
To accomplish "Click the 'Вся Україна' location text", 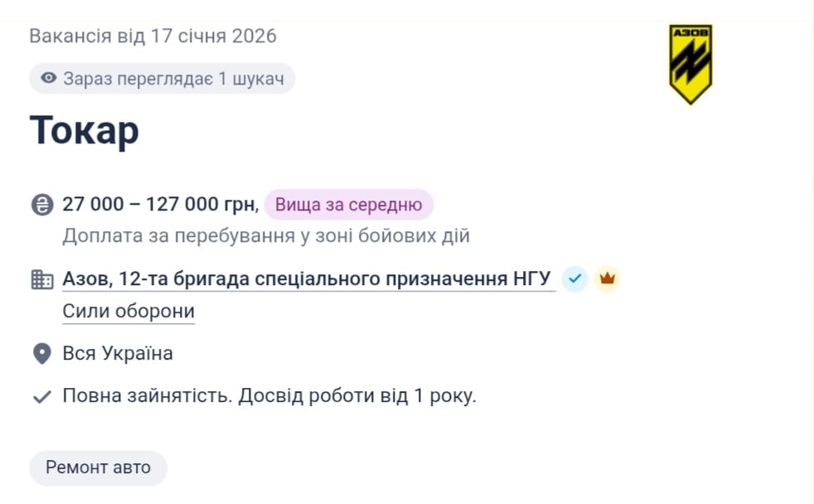I will pos(118,352).
